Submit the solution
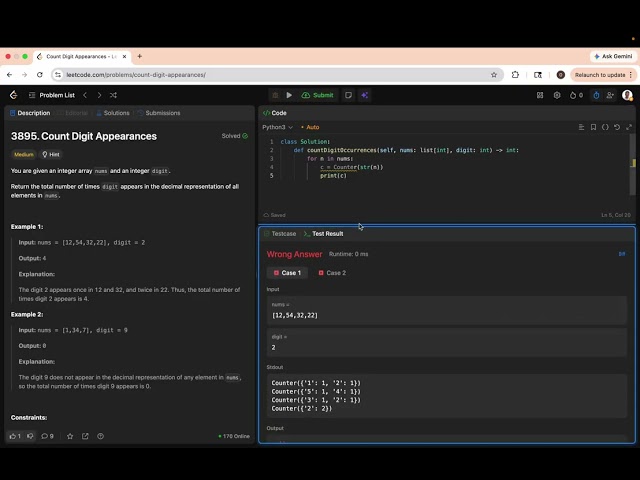640x480 pixels. tap(317, 95)
